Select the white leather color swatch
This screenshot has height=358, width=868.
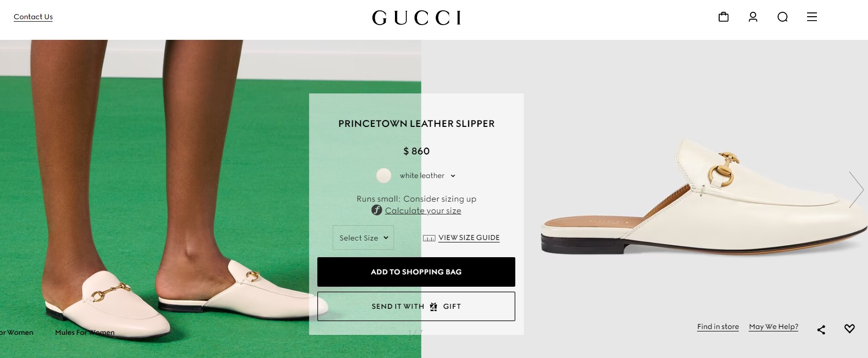384,176
